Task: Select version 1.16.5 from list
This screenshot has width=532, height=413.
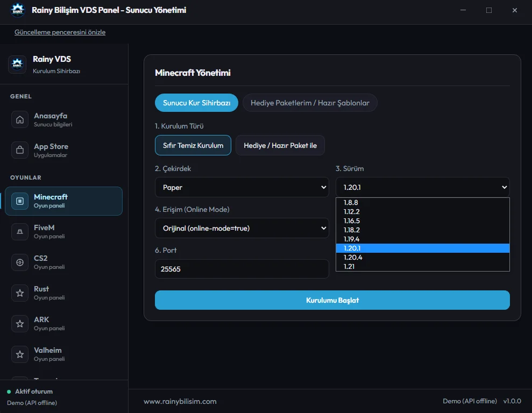Action: [x=423, y=220]
